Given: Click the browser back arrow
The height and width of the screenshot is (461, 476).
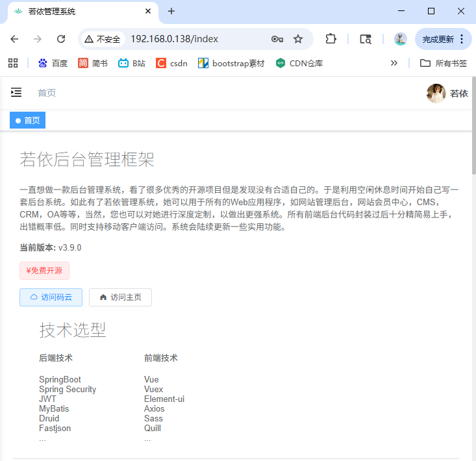Looking at the screenshot, I should pos(14,39).
